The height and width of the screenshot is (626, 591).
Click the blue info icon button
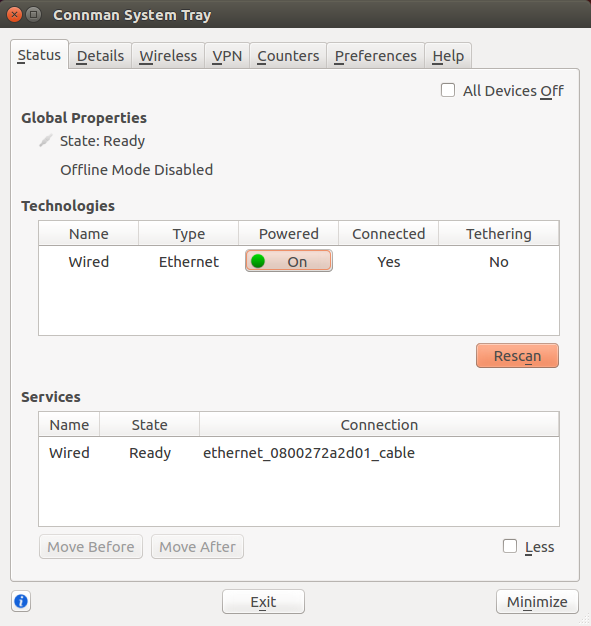point(21,601)
